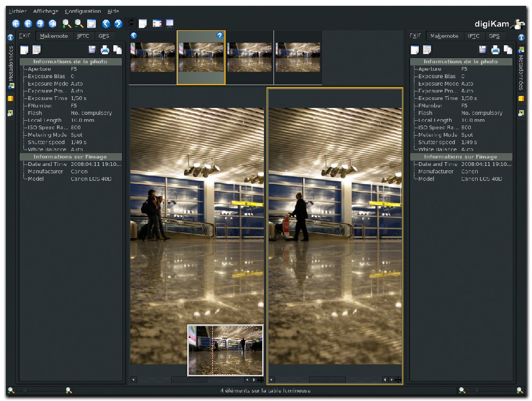Toggle synchronize preview in the toolbar
Screen dimensions: 532x401
point(130,23)
